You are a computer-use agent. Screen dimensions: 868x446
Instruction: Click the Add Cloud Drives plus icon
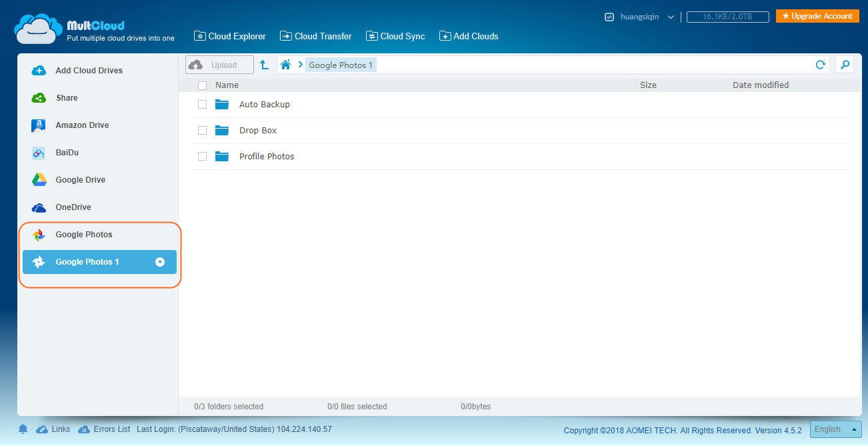[39, 70]
